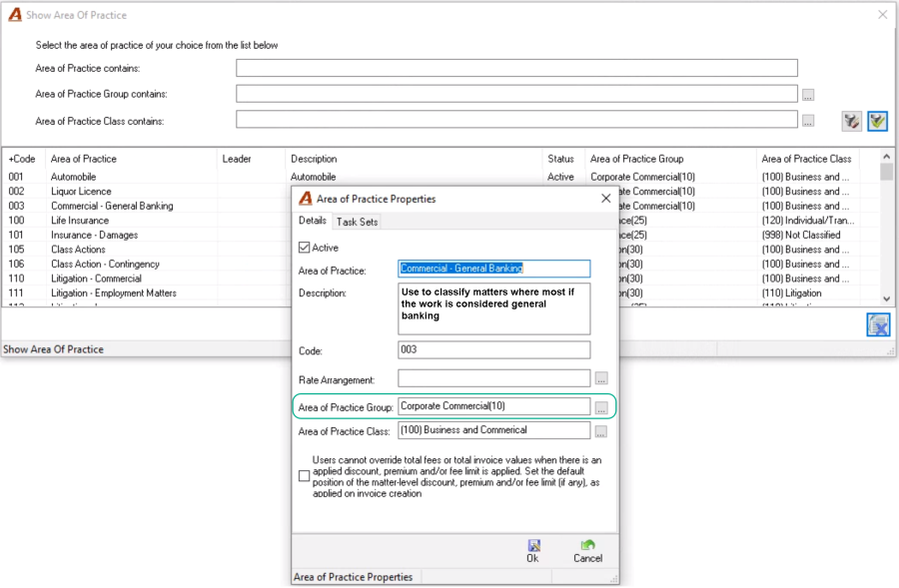Click the apply filter icon with green check
The image size is (899, 588).
(x=877, y=121)
